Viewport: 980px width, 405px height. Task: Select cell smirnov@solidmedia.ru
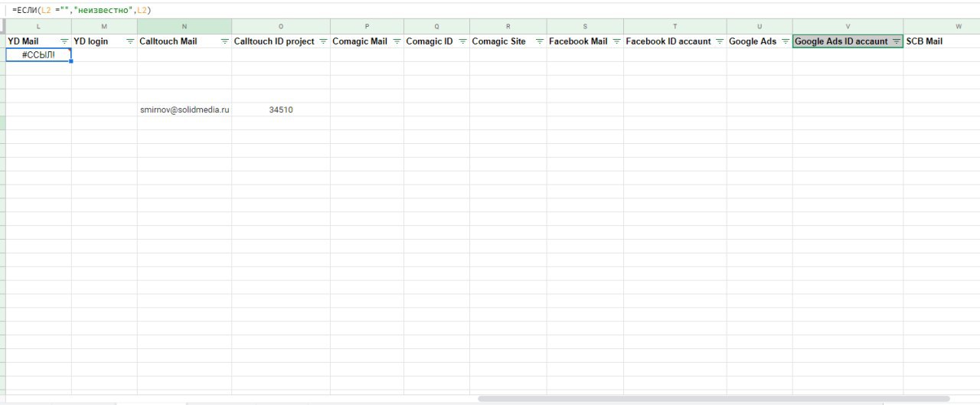point(185,109)
